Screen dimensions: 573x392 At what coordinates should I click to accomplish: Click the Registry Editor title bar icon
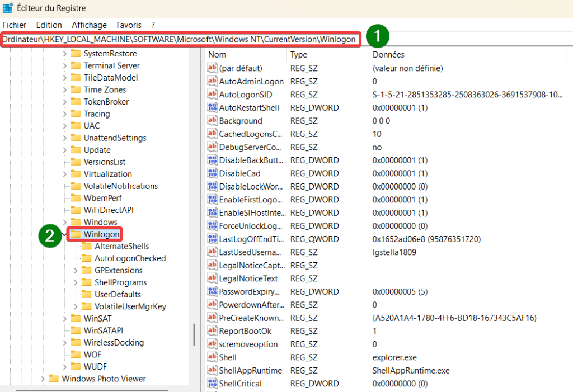coord(8,8)
